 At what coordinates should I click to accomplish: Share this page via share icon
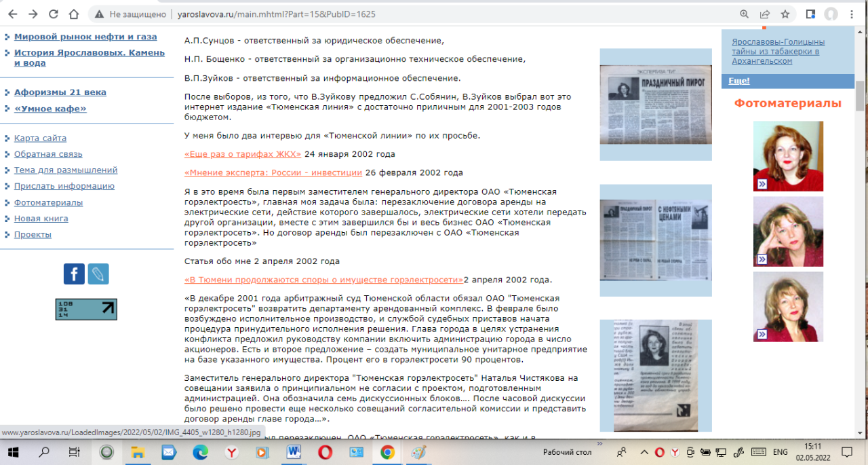coord(765,14)
